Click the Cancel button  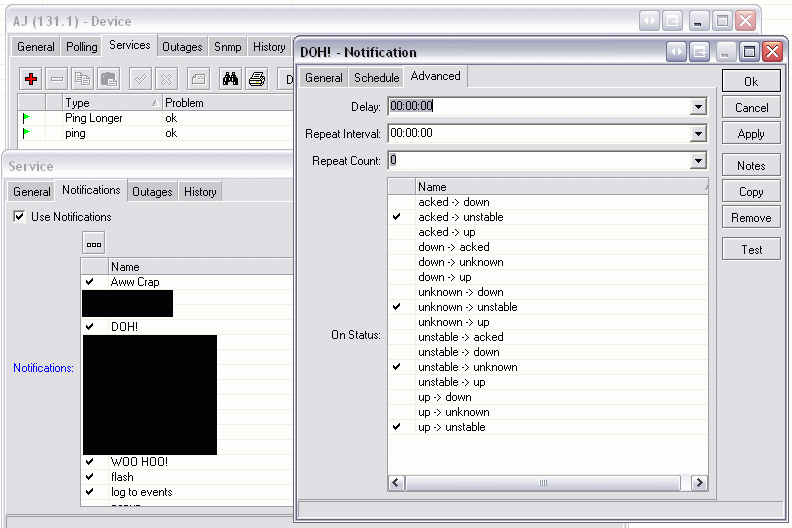click(x=751, y=108)
